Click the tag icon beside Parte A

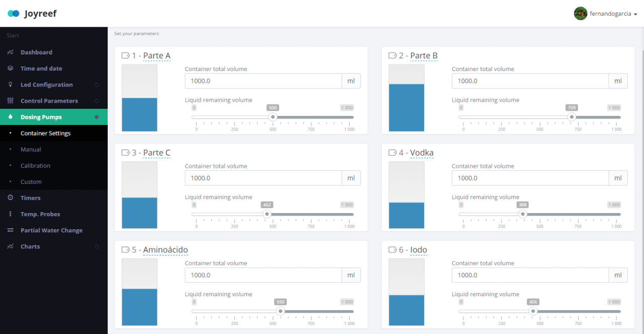tap(126, 55)
